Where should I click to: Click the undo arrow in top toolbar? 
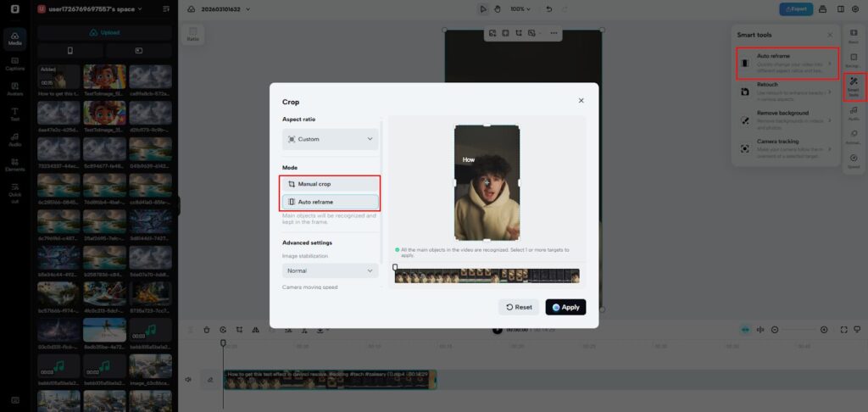(x=550, y=9)
